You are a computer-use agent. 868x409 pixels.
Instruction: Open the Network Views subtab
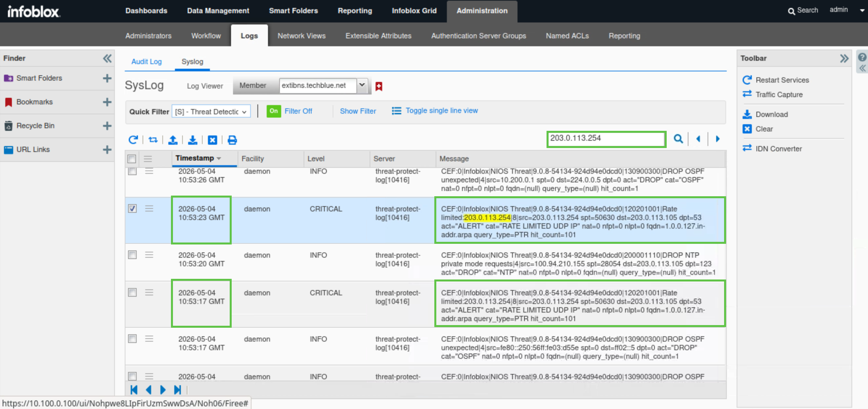click(302, 36)
